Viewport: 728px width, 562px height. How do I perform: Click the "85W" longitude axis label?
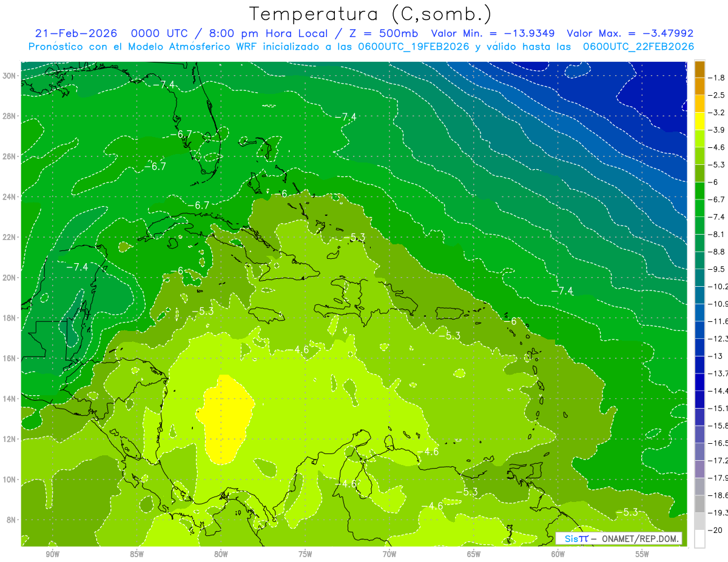click(x=136, y=554)
